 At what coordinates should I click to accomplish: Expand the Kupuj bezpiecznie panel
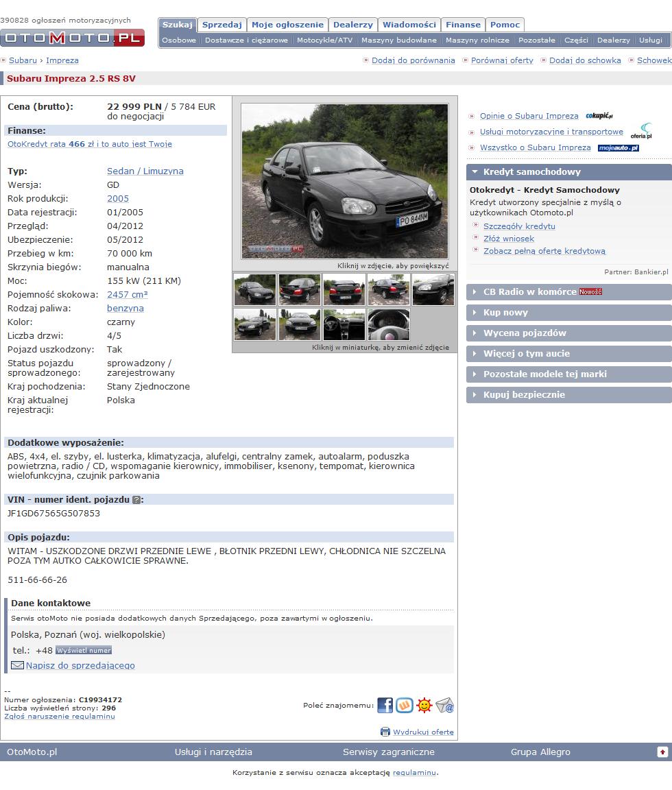click(569, 395)
